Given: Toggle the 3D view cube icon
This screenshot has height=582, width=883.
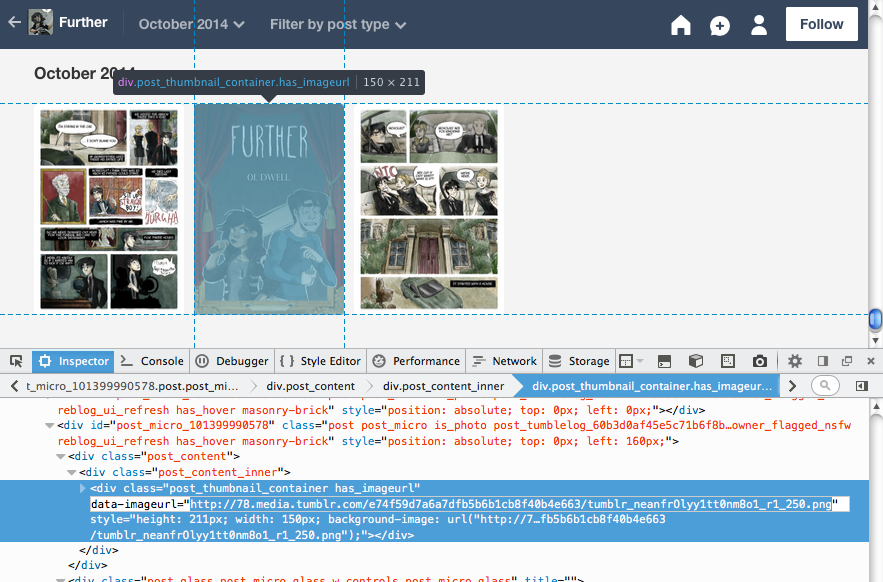Looking at the screenshot, I should 696,361.
